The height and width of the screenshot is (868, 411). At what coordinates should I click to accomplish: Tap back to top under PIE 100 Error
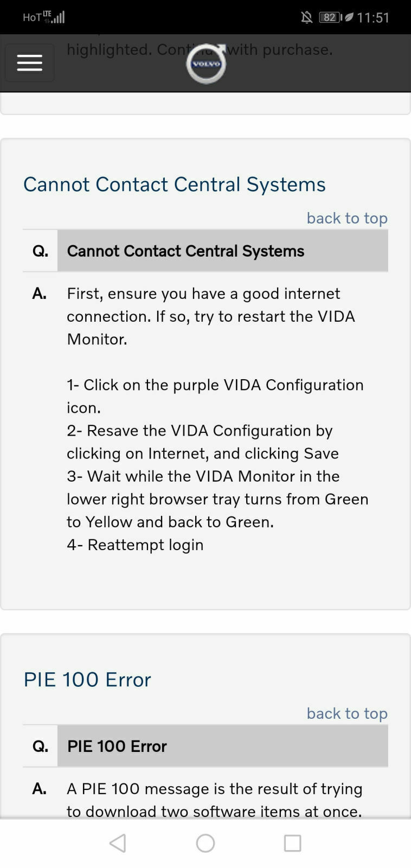(x=347, y=713)
